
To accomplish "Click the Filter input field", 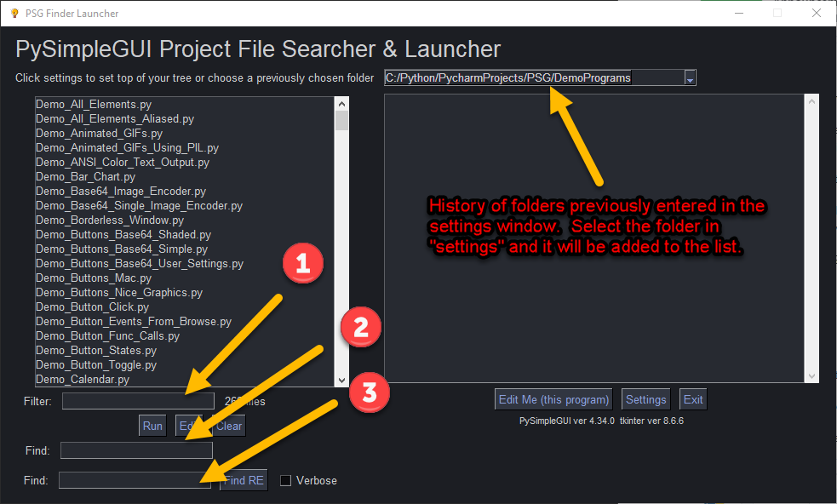I will pos(138,401).
